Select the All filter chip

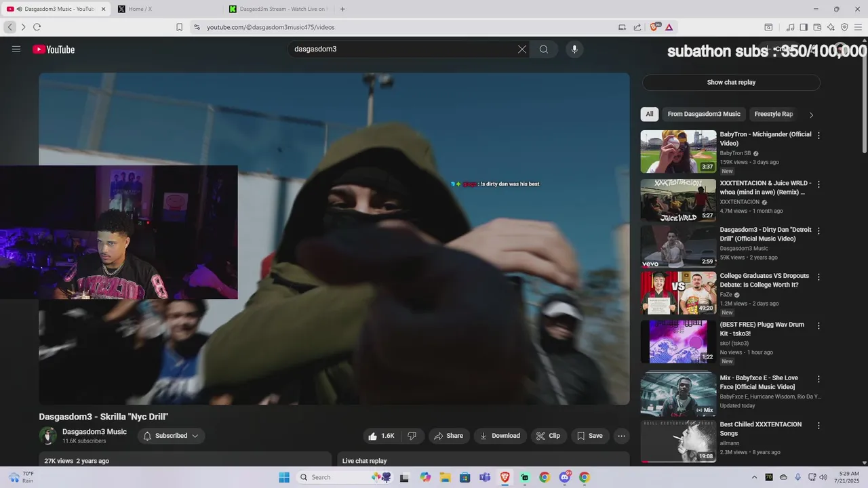(650, 114)
